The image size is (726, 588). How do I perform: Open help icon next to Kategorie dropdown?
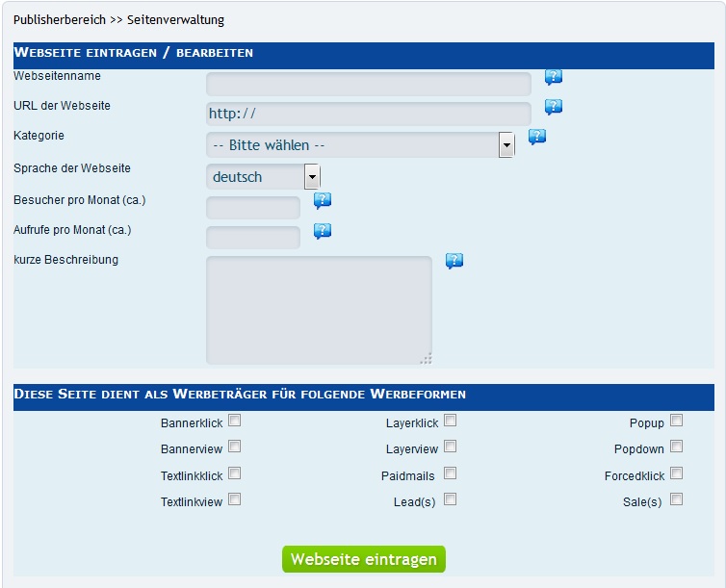[537, 137]
